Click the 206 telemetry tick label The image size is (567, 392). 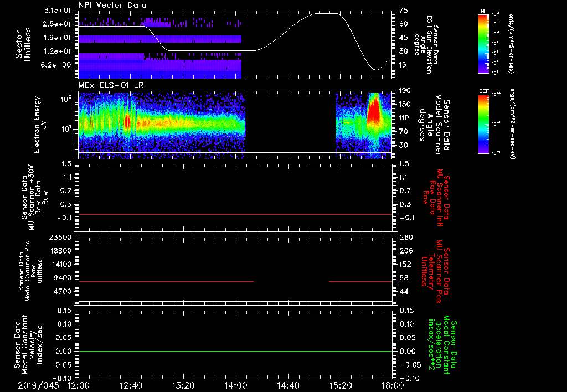(405, 251)
